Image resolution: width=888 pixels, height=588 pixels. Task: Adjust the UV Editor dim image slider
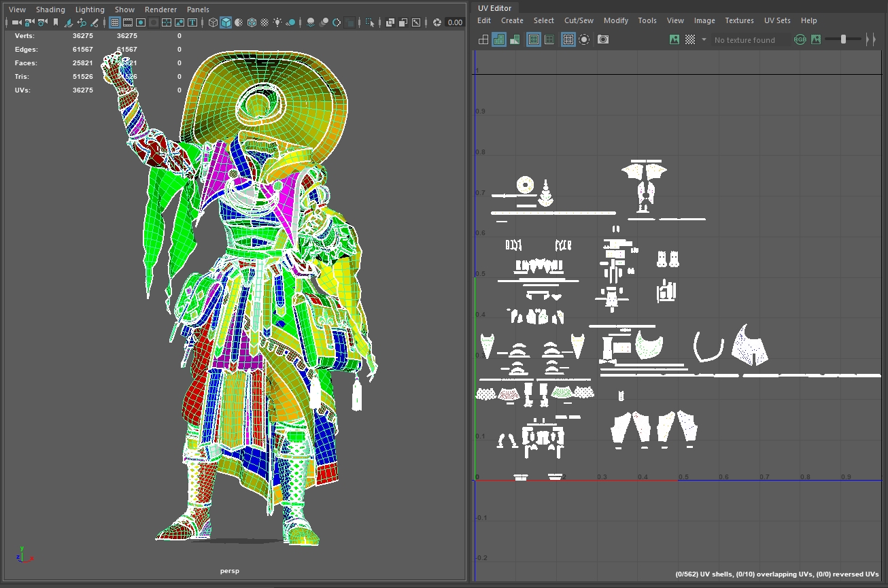843,39
